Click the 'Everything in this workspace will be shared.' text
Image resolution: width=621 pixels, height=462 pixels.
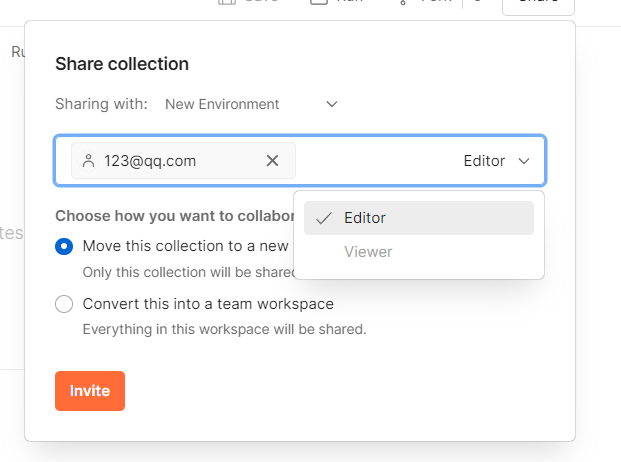(x=225, y=329)
